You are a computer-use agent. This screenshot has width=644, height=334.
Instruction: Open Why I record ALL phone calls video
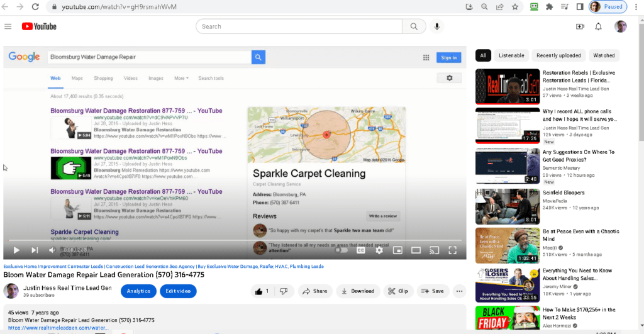pyautogui.click(x=579, y=116)
